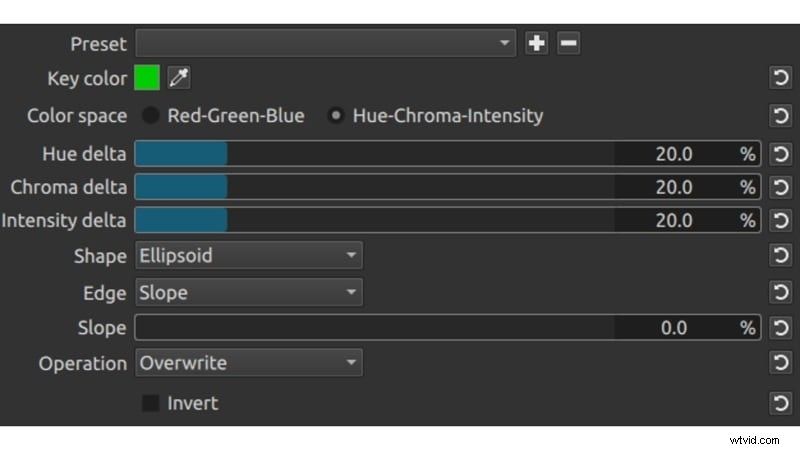Viewport: 800px width, 450px height.
Task: Select the Red-Green-Blue color space
Action: coord(151,116)
